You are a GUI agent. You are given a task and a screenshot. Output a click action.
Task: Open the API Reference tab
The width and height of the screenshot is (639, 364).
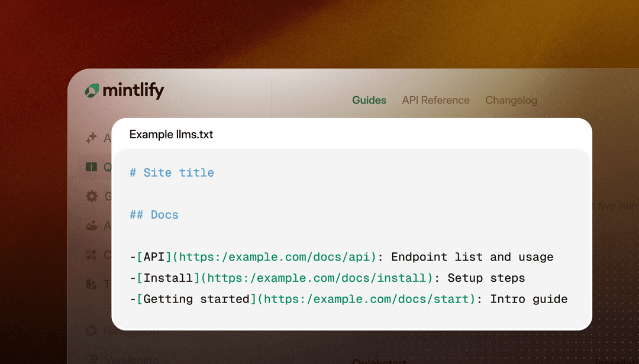(x=435, y=100)
